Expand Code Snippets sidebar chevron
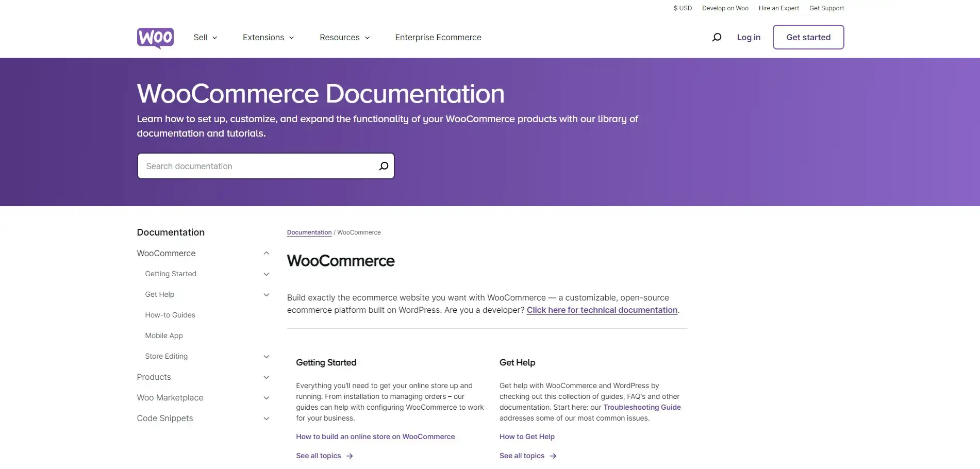 (267, 418)
